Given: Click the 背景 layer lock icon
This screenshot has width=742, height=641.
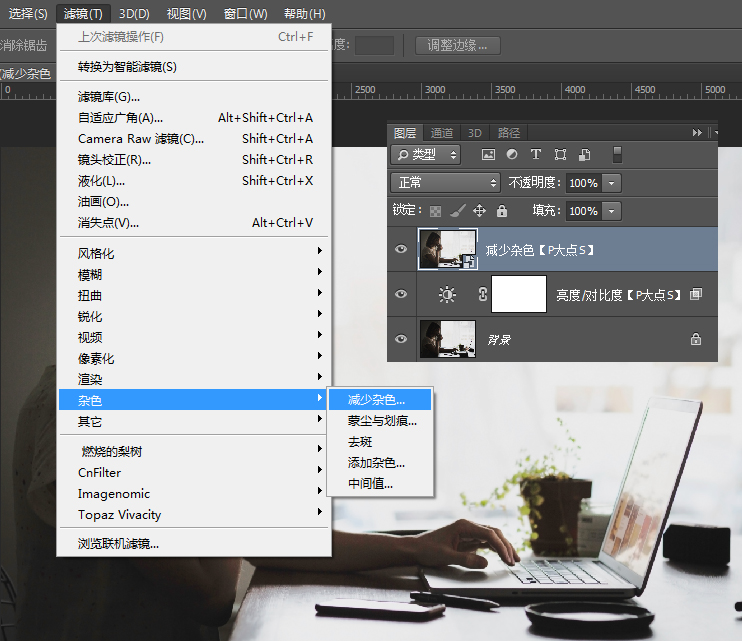Looking at the screenshot, I should pos(696,339).
